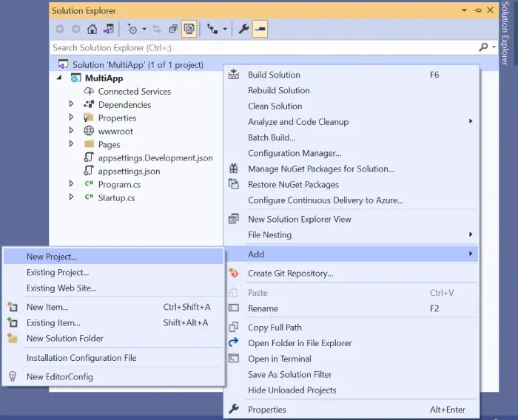518x420 pixels.
Task: Select Connected Services item
Action: [135, 92]
